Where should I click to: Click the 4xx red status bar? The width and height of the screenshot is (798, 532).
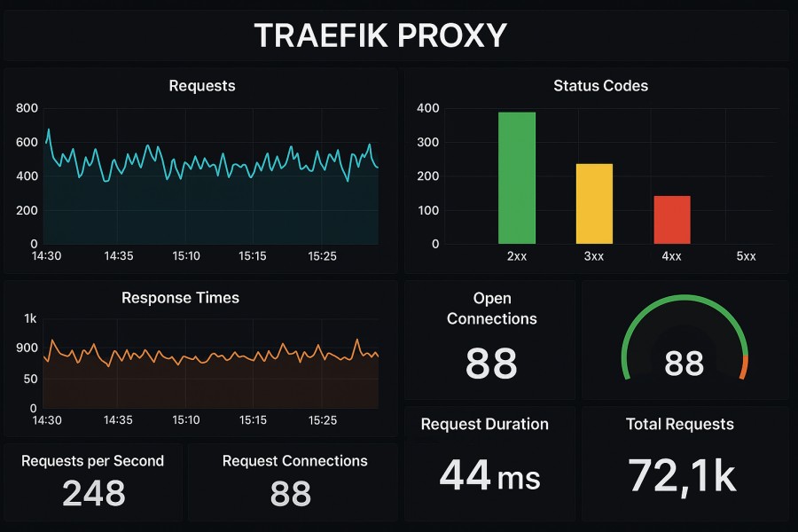coord(672,219)
